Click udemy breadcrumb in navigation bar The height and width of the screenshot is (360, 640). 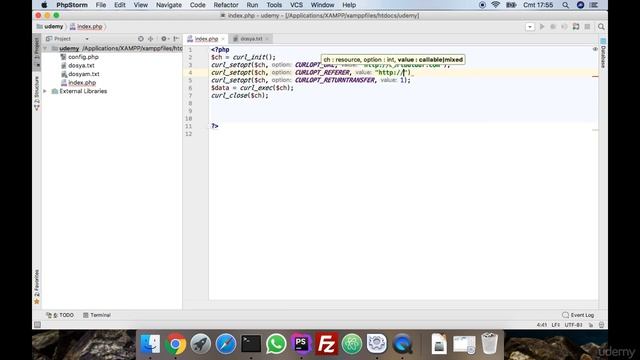click(x=50, y=27)
